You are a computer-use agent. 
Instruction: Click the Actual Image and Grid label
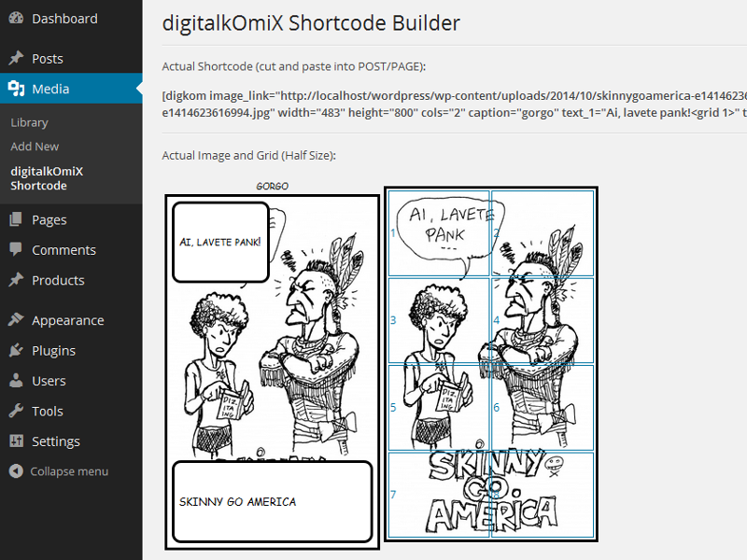[248, 156]
